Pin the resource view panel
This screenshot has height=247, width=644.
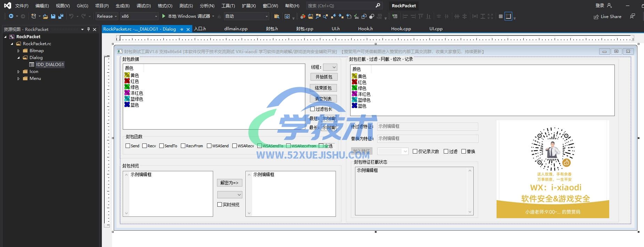(x=88, y=30)
